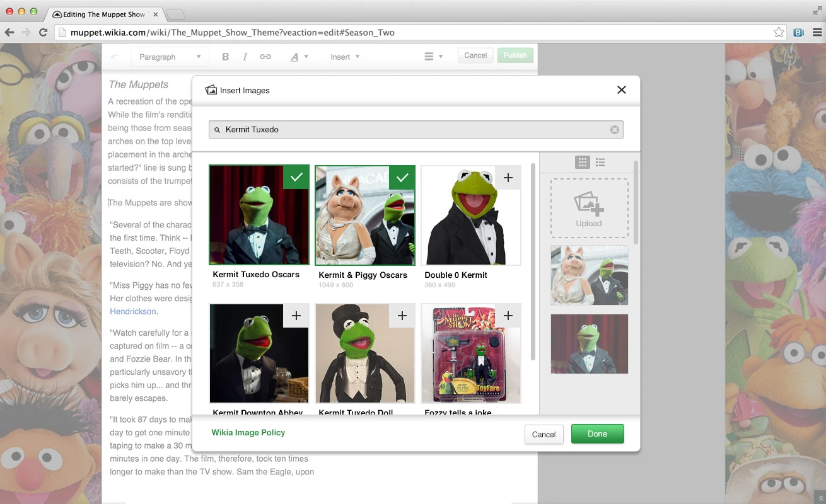Open the Chrome menu
826x504 pixels.
pos(817,32)
